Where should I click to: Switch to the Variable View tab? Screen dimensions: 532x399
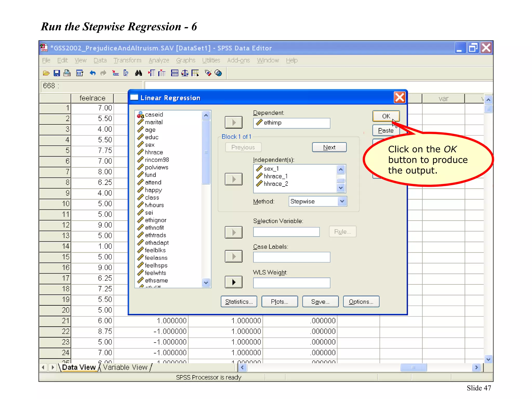(125, 367)
